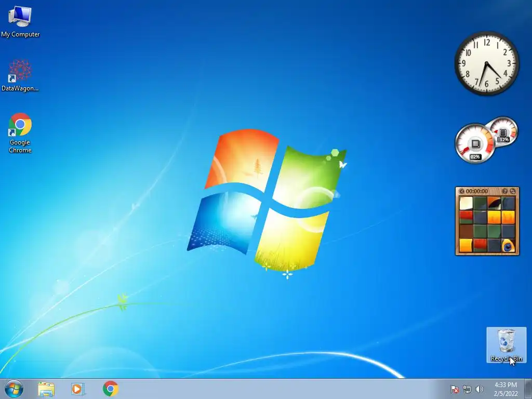Click the picture puzzle timer pause icon

[461, 191]
